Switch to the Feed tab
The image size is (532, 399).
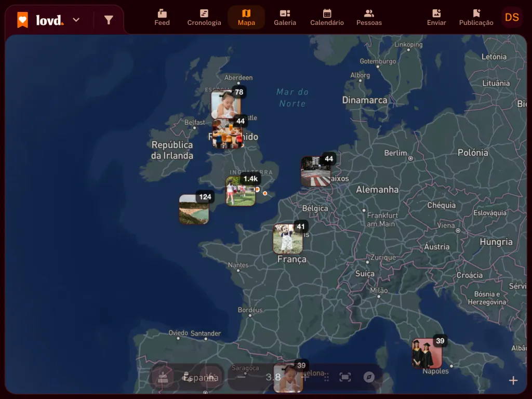(162, 18)
